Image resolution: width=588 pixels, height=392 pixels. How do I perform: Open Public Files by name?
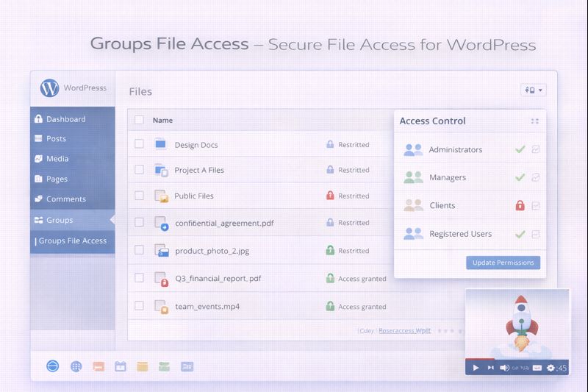pos(194,196)
